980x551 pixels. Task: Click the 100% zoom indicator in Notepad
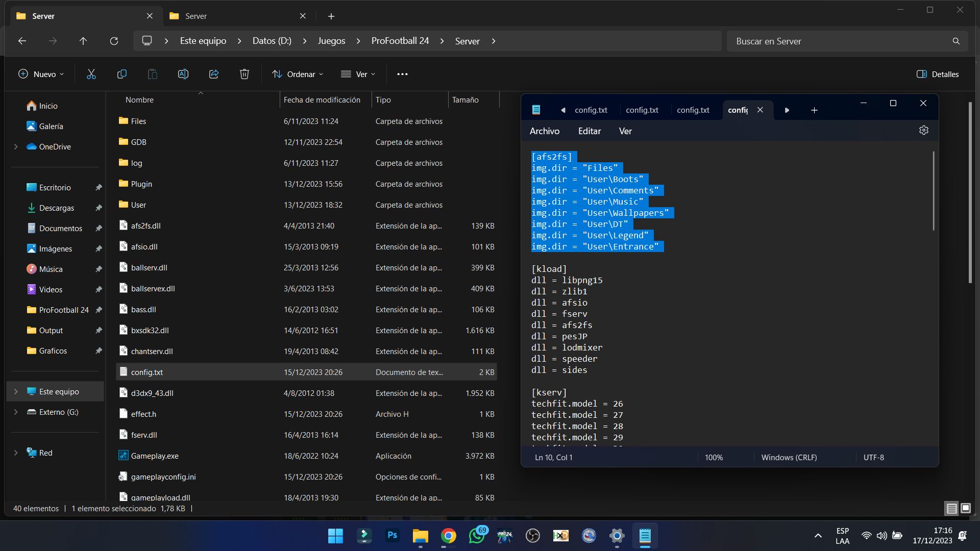tap(714, 458)
